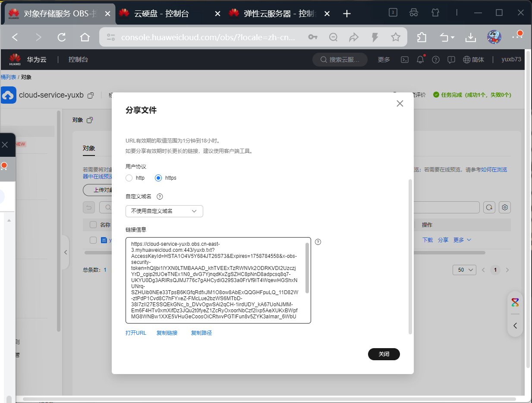Click the 复制链接 link
532x403 pixels.
(167, 333)
